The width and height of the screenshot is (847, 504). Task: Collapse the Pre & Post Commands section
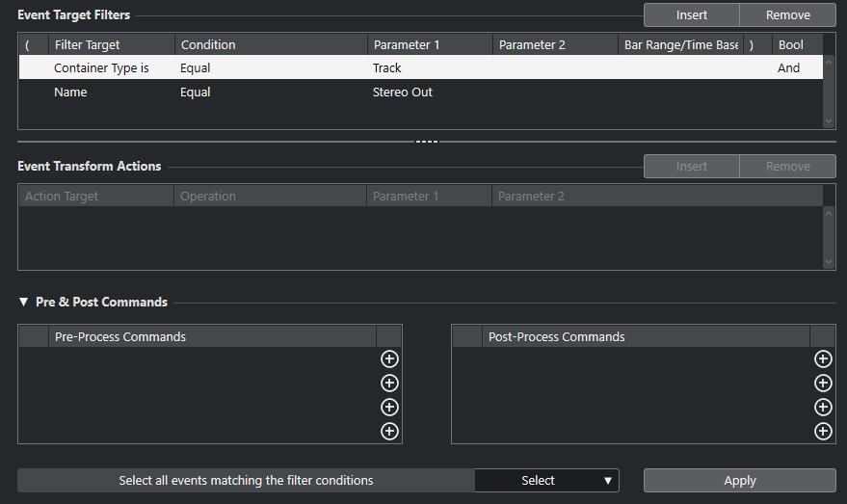24,303
